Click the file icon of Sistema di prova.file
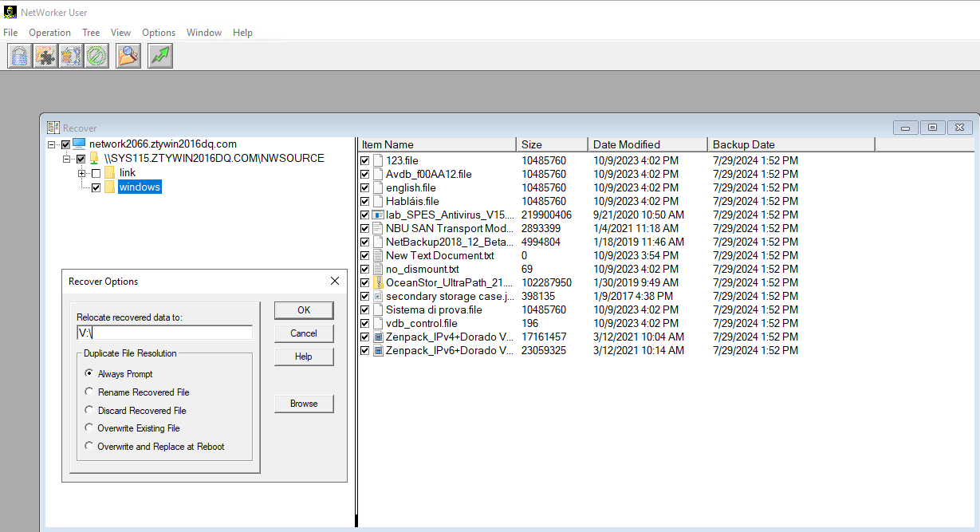Viewport: 980px width, 532px height. tap(378, 309)
